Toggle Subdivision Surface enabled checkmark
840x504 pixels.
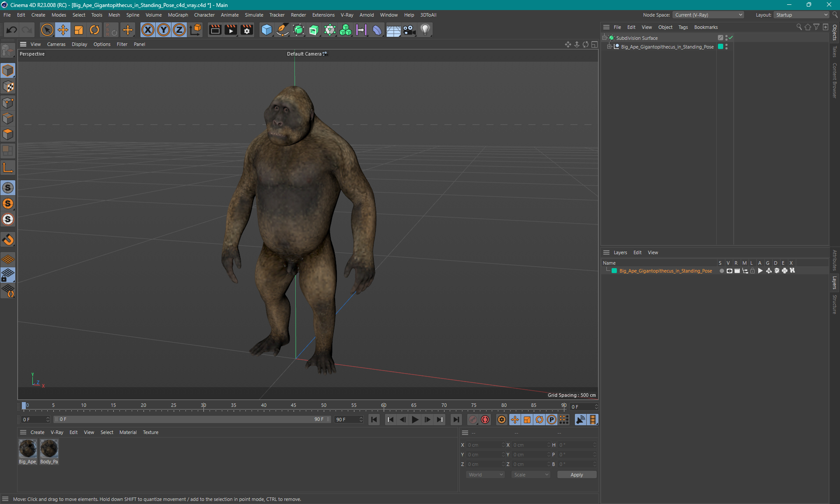(x=731, y=38)
